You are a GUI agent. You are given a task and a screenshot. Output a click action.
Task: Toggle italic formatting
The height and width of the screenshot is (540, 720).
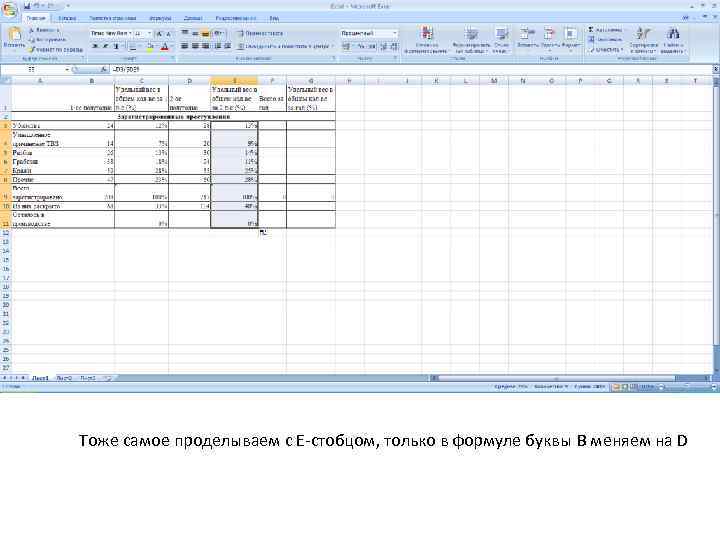coord(106,46)
